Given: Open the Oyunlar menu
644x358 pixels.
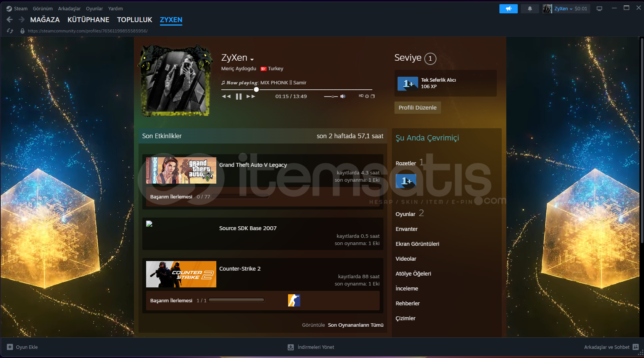Looking at the screenshot, I should pyautogui.click(x=94, y=8).
